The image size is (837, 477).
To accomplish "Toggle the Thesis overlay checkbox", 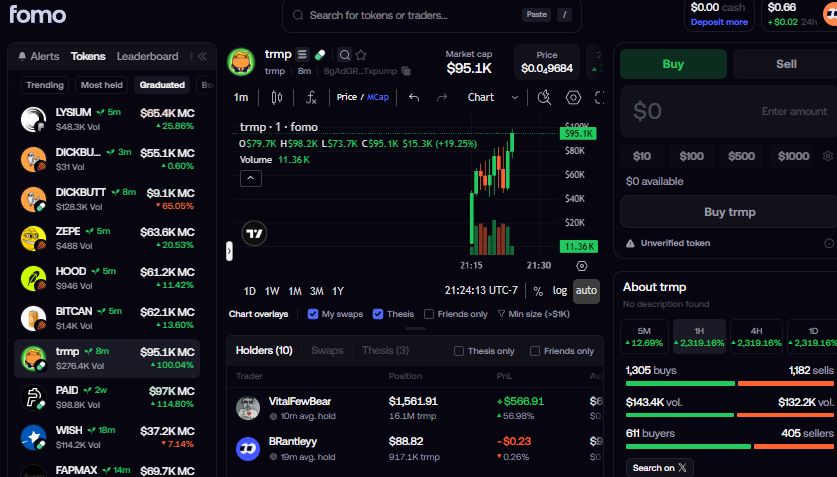I will pos(378,314).
